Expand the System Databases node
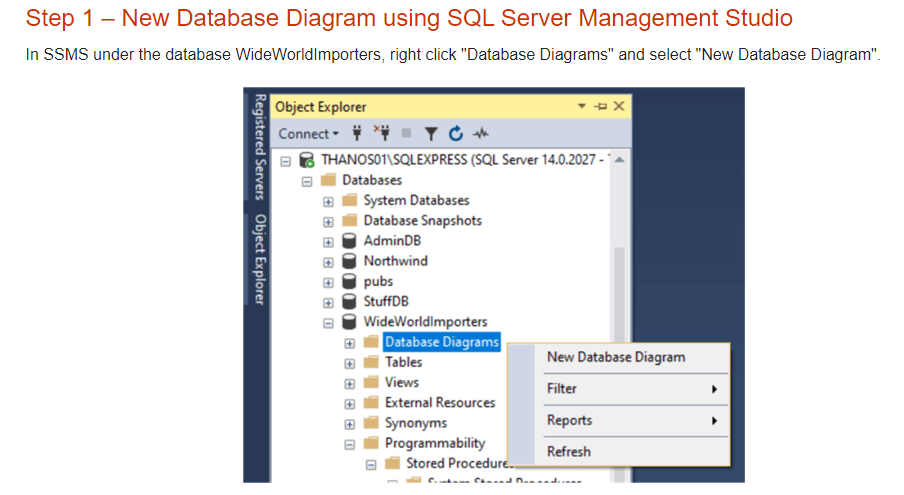The image size is (904, 495). point(328,202)
